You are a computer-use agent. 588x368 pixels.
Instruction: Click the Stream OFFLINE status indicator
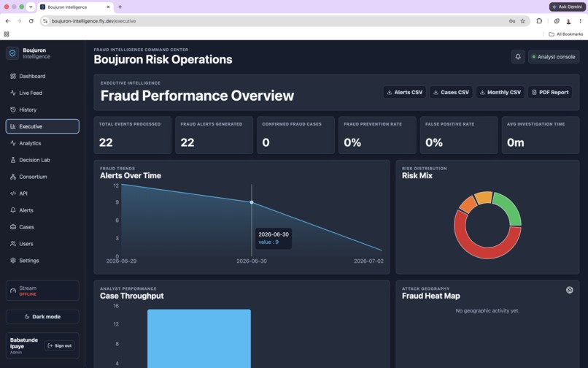pyautogui.click(x=42, y=291)
